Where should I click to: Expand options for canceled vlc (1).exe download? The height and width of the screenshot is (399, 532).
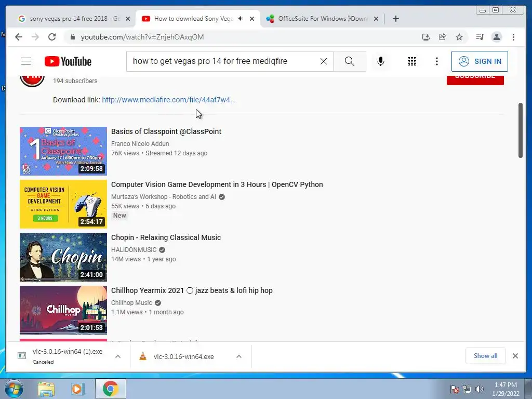click(x=118, y=356)
